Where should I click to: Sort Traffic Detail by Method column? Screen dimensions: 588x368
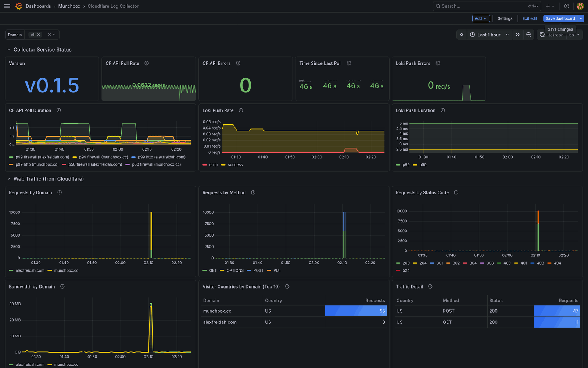click(x=451, y=301)
